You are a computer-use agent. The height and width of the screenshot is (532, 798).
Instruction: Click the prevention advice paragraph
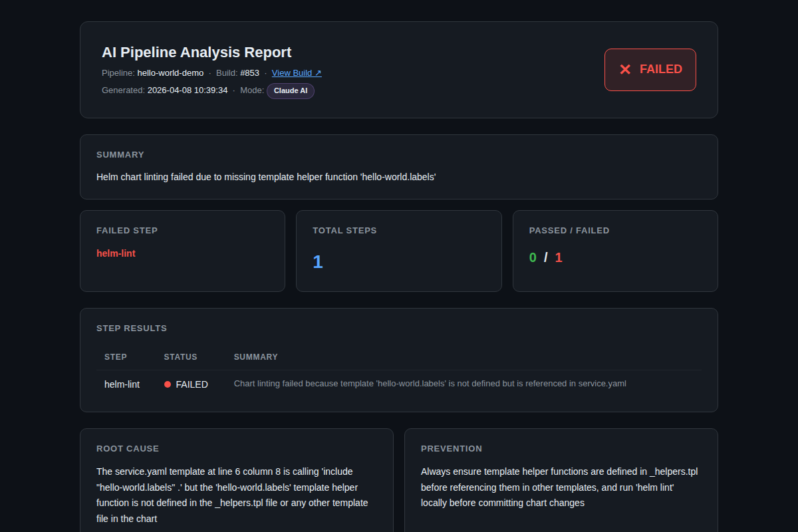559,487
